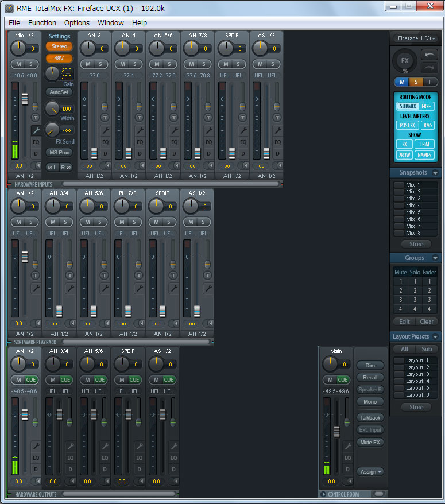445x504 pixels.
Task: Open the Fireface UCX device dropdown
Action: coord(416,38)
